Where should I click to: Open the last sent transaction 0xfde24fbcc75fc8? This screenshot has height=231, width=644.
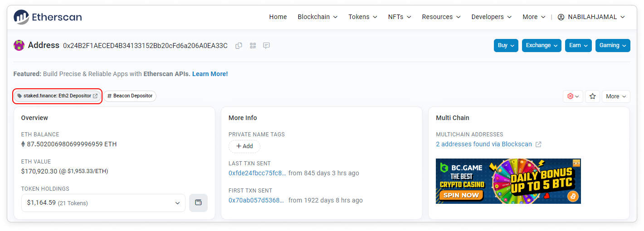tap(257, 173)
